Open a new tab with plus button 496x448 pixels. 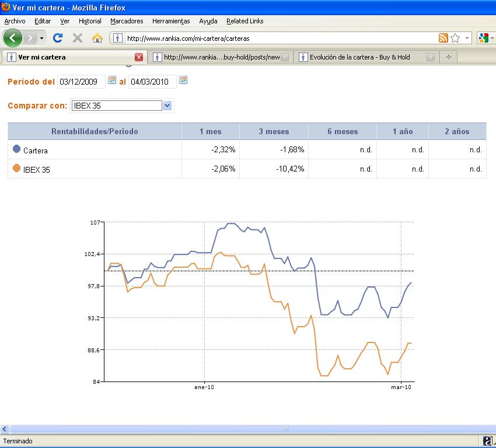click(x=448, y=57)
